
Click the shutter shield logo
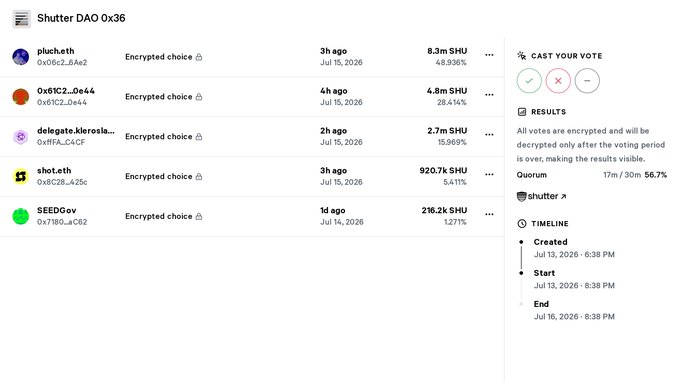tap(522, 196)
